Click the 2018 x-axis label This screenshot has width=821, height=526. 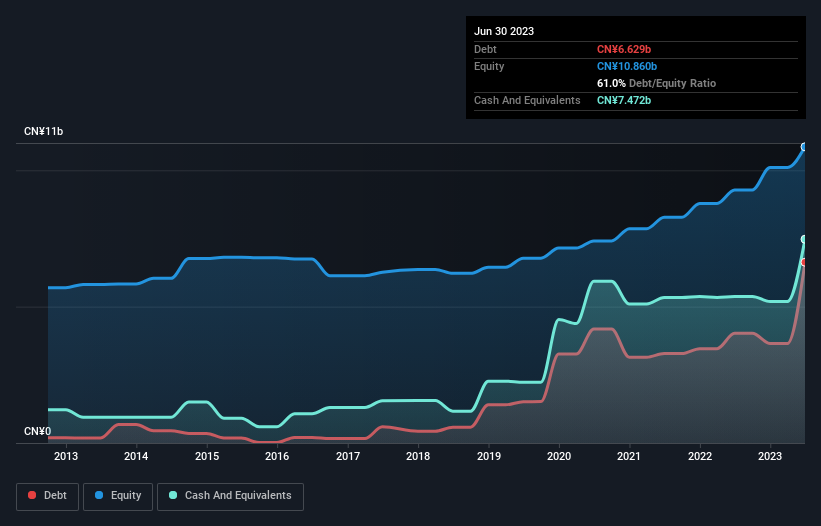tap(418, 456)
